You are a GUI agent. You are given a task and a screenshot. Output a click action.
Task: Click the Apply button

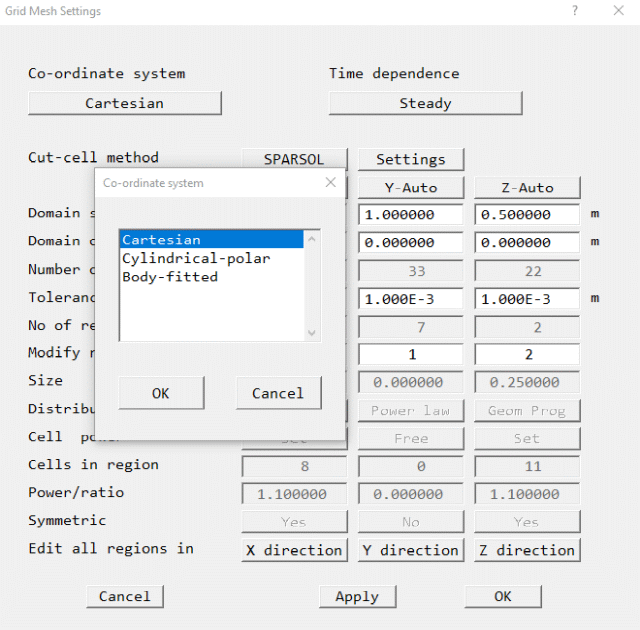point(357,597)
